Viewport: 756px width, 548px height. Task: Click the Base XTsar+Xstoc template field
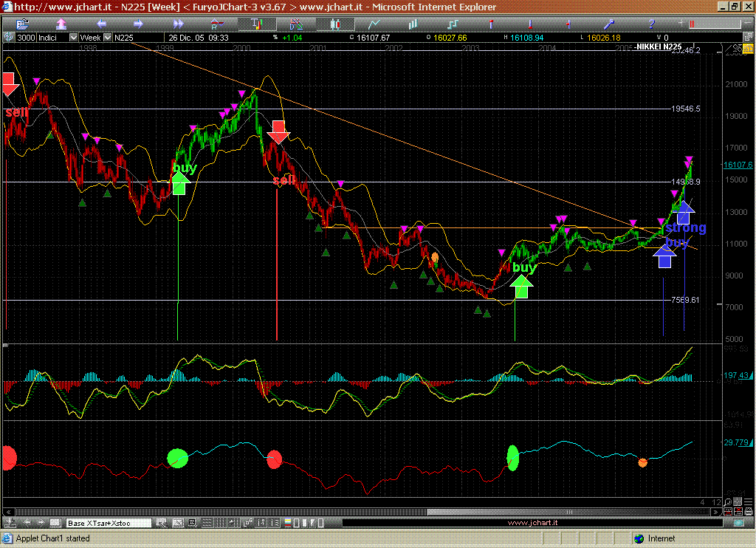click(109, 523)
